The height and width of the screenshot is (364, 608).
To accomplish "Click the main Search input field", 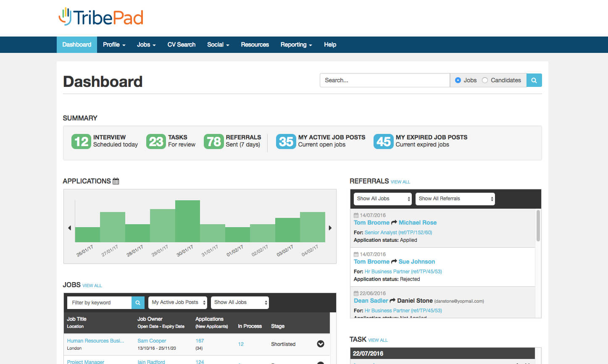I will point(385,80).
